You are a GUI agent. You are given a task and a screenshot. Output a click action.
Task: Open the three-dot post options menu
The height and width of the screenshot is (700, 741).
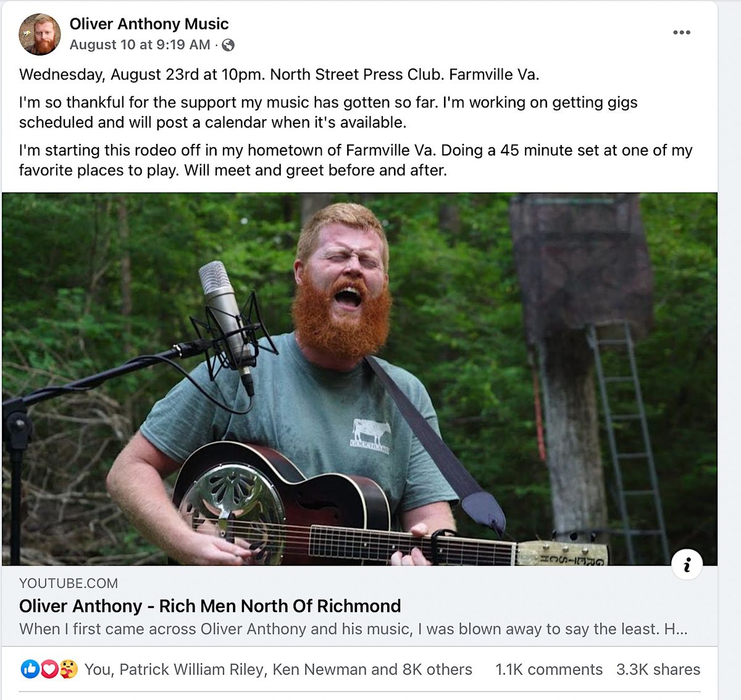click(681, 33)
